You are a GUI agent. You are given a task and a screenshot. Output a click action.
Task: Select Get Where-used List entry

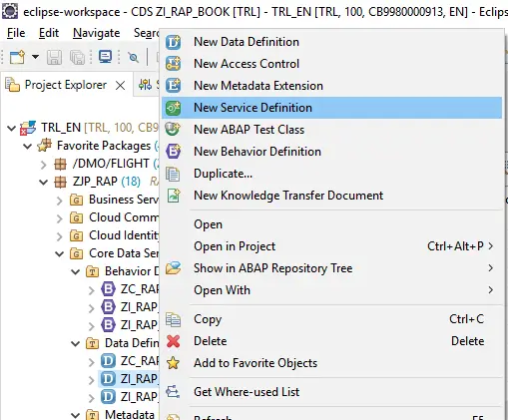[x=247, y=392]
